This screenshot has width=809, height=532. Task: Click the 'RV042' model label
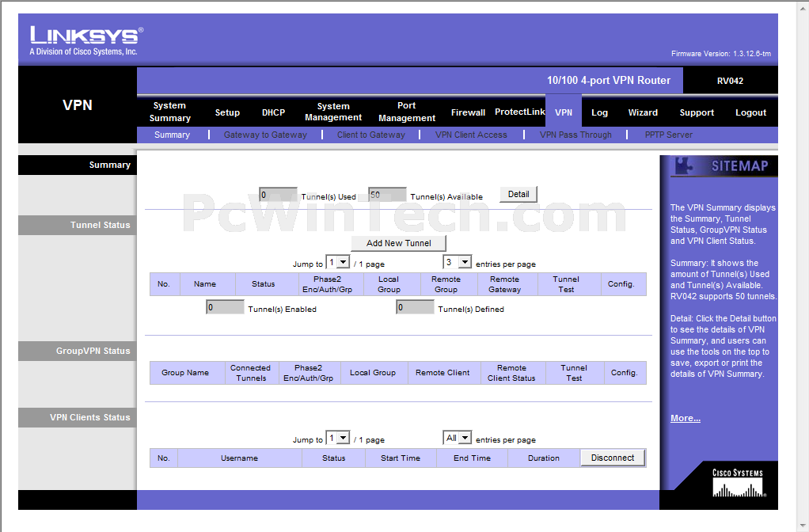coord(730,81)
